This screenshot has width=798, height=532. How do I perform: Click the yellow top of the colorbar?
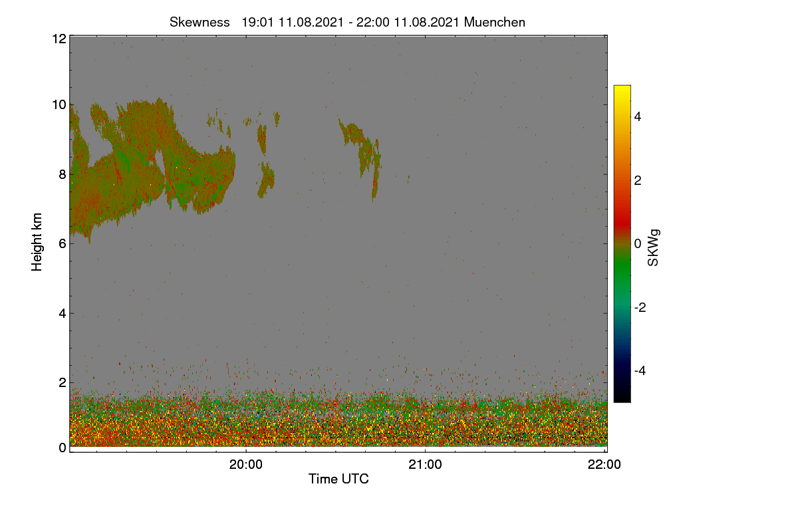622,92
